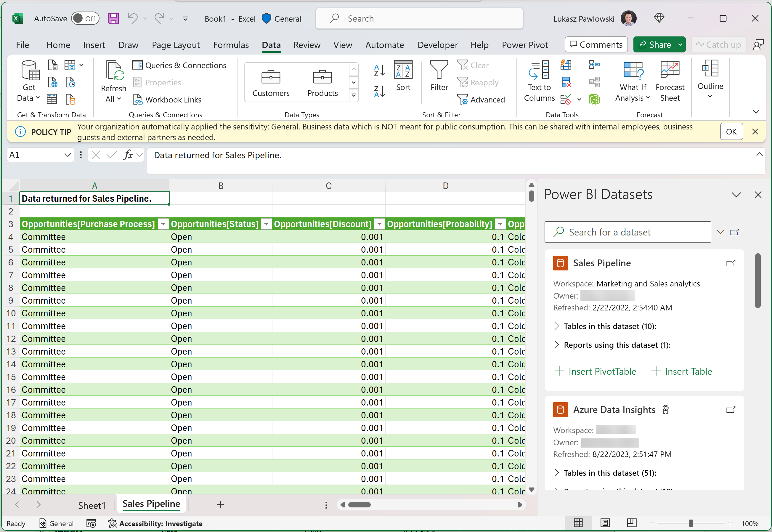Apply the Filter funnel
The height and width of the screenshot is (532, 772).
click(439, 76)
